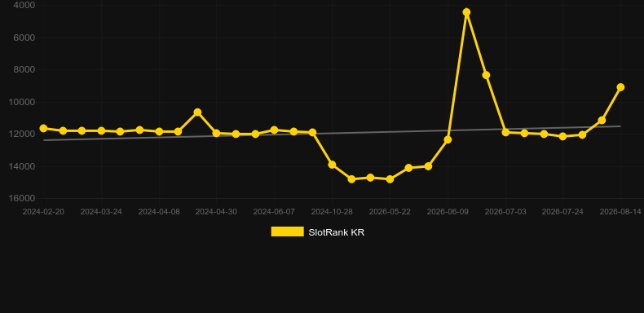
Task: Select the data point above 2024-04-08
Action: [159, 131]
